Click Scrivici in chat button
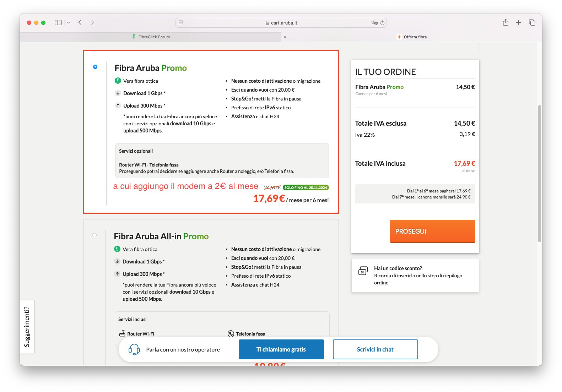Viewport: 562px width, 392px height. 375,349
